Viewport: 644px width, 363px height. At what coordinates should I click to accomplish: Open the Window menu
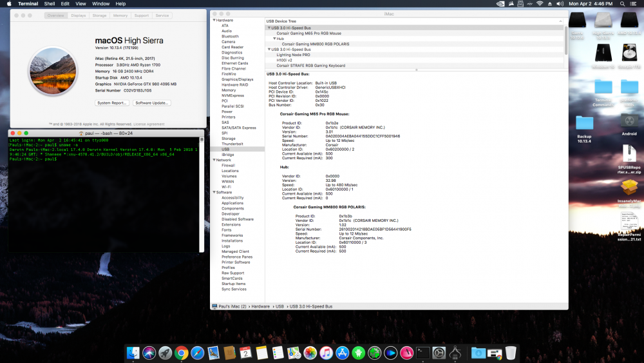(100, 4)
